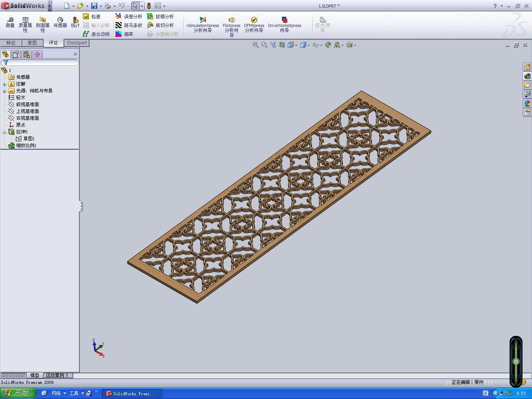
Task: Open PropertyManager panel tab
Action: click(x=16, y=54)
